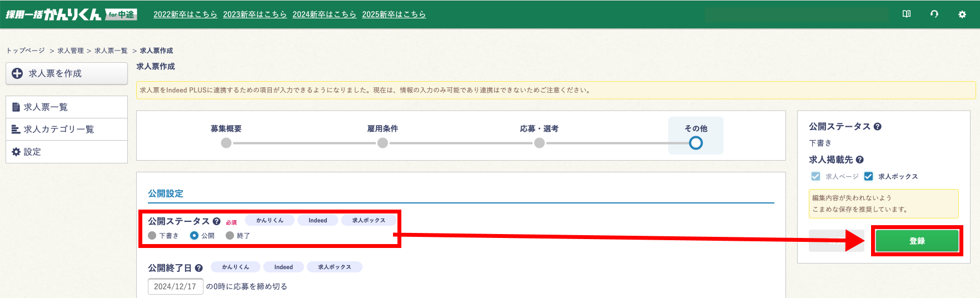
Task: Click the 公開設定 section heading
Action: pyautogui.click(x=166, y=193)
